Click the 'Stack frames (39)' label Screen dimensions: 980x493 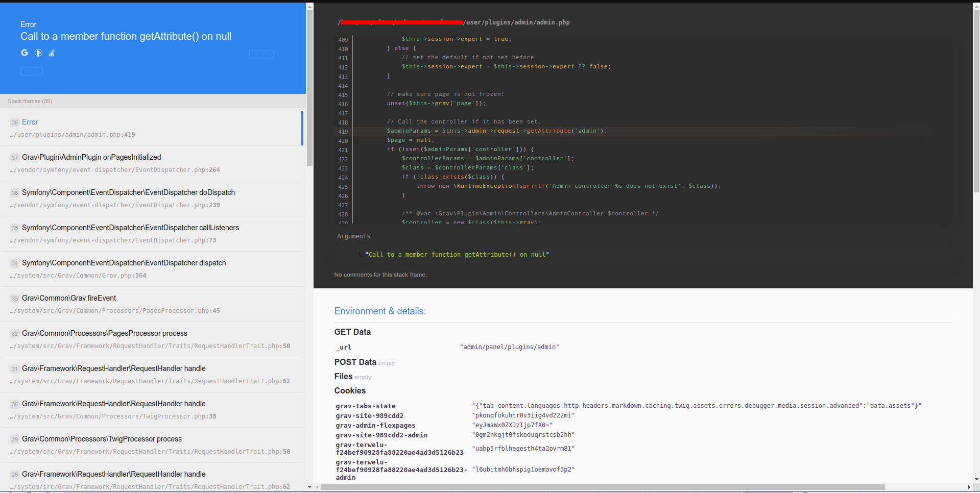(30, 101)
